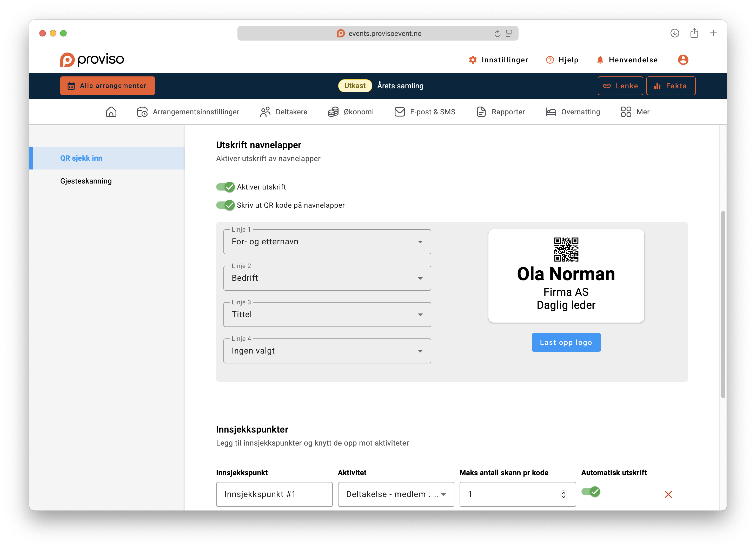Show browser downloads
Viewport: 756px width, 549px height.
(x=675, y=33)
